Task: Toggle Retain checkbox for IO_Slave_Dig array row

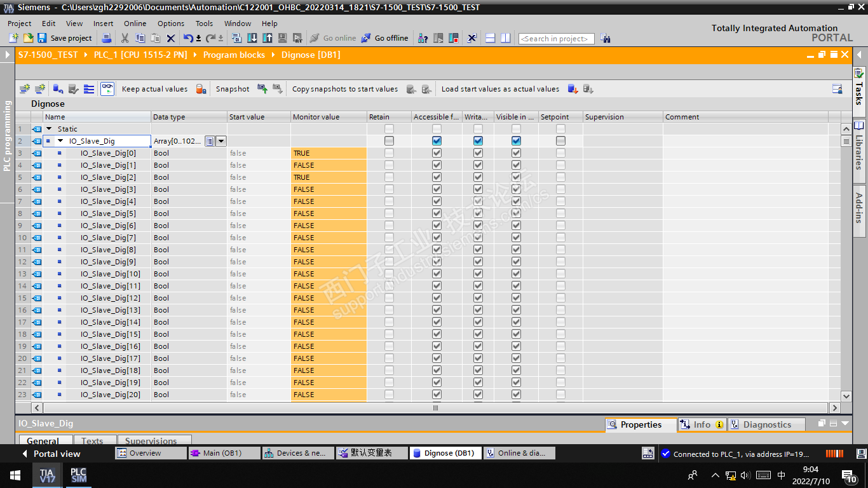Action: pyautogui.click(x=389, y=141)
